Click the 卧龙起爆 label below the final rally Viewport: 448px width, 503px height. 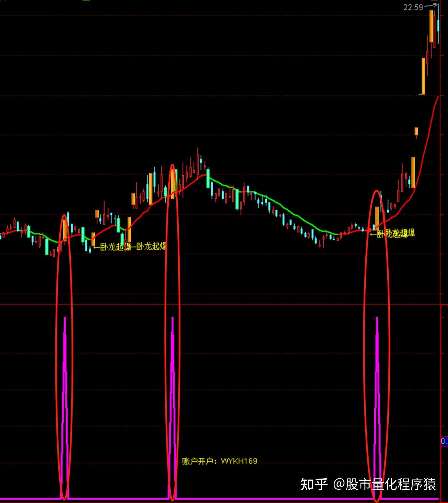393,234
